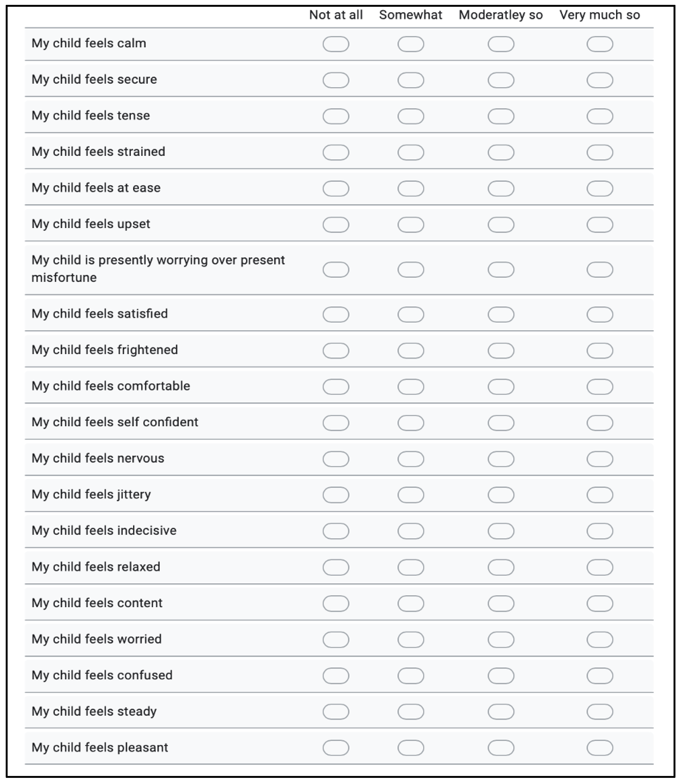
Task: Choose 'Not at all' for feels upset
Action: point(336,225)
